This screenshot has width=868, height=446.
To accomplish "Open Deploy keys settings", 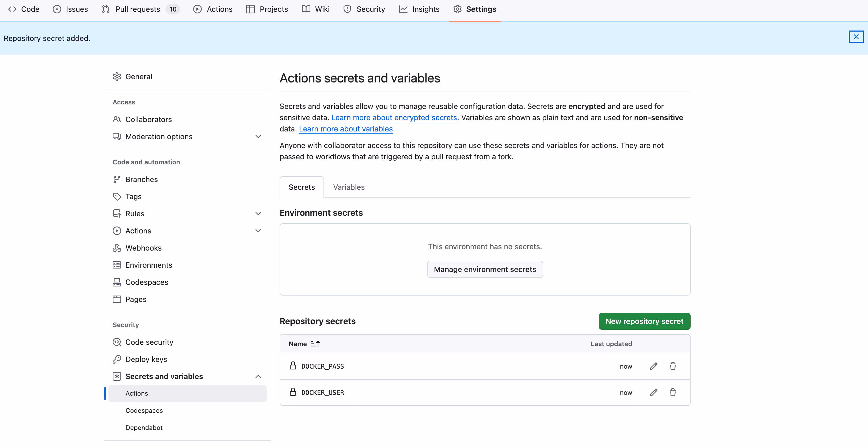I will 187,359.
